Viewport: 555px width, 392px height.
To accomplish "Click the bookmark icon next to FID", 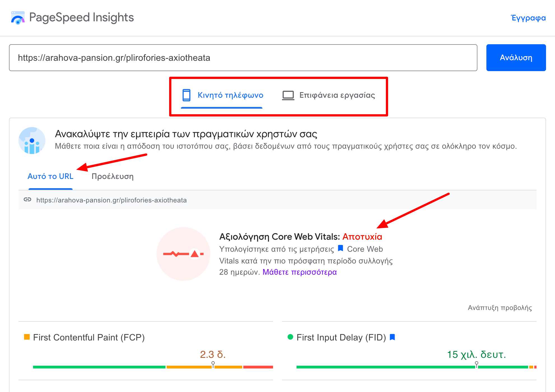I will coord(392,337).
